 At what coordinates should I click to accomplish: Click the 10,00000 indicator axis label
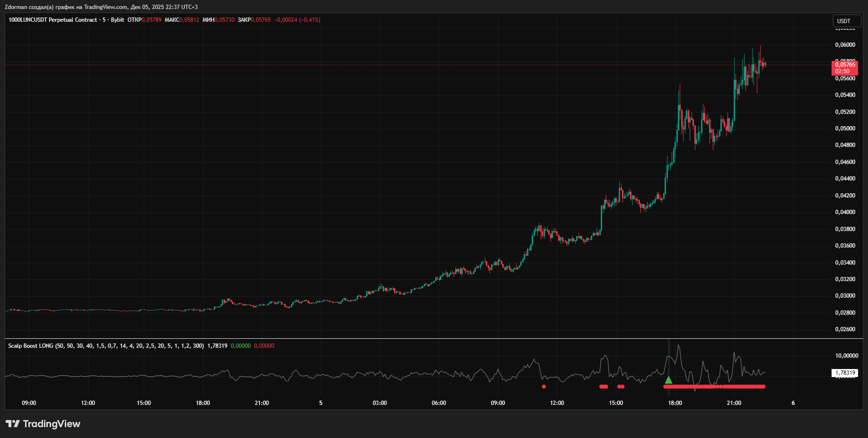click(847, 356)
